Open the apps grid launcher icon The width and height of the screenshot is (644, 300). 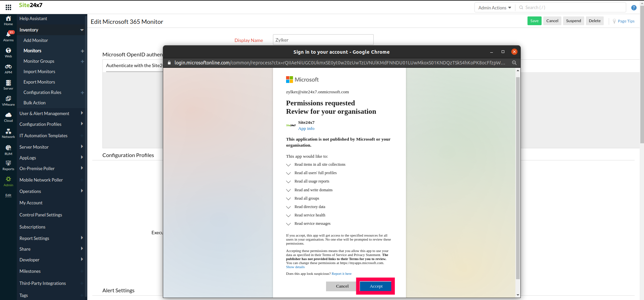click(x=8, y=7)
